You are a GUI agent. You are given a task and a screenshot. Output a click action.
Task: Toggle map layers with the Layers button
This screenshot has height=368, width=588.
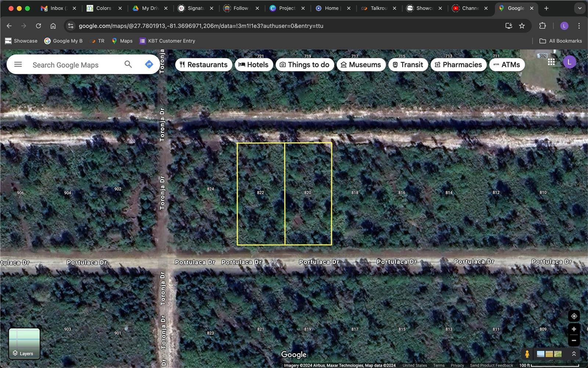[x=24, y=344]
